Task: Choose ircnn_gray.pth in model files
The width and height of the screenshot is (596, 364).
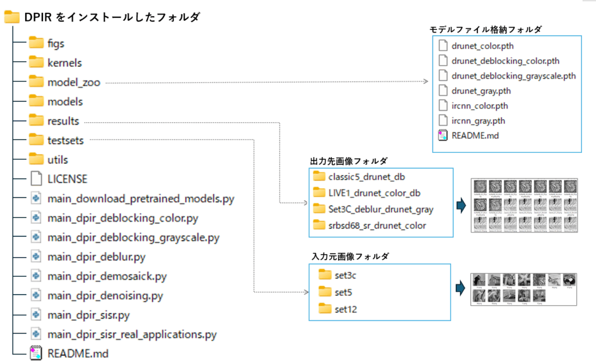Action: point(478,121)
